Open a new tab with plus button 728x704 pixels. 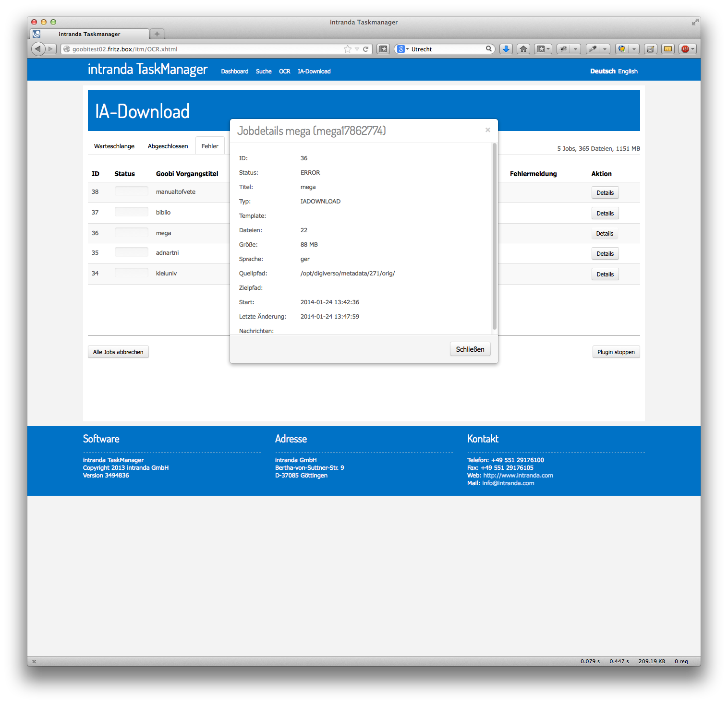point(157,34)
